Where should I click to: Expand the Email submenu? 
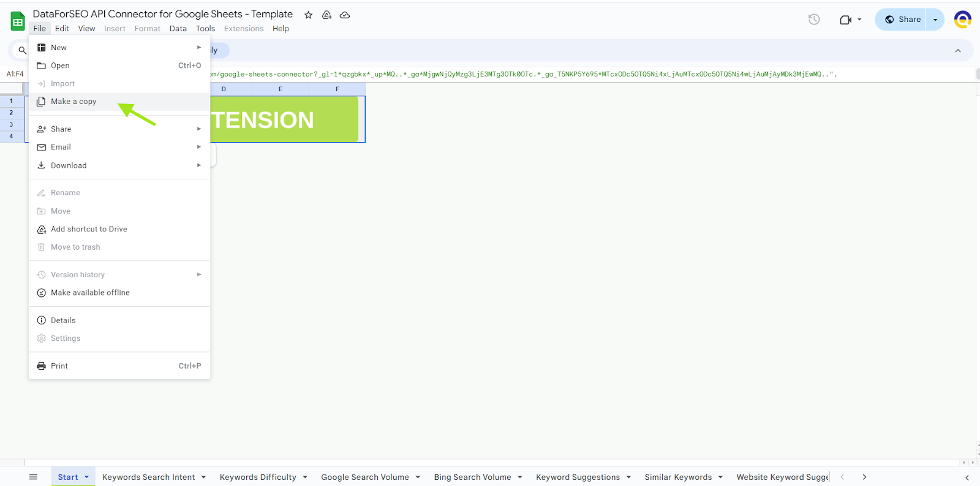tap(119, 147)
